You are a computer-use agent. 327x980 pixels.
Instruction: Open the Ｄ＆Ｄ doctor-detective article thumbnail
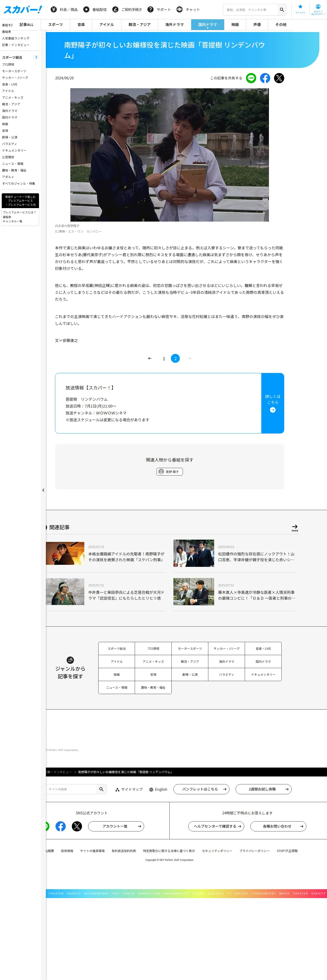pyautogui.click(x=194, y=592)
